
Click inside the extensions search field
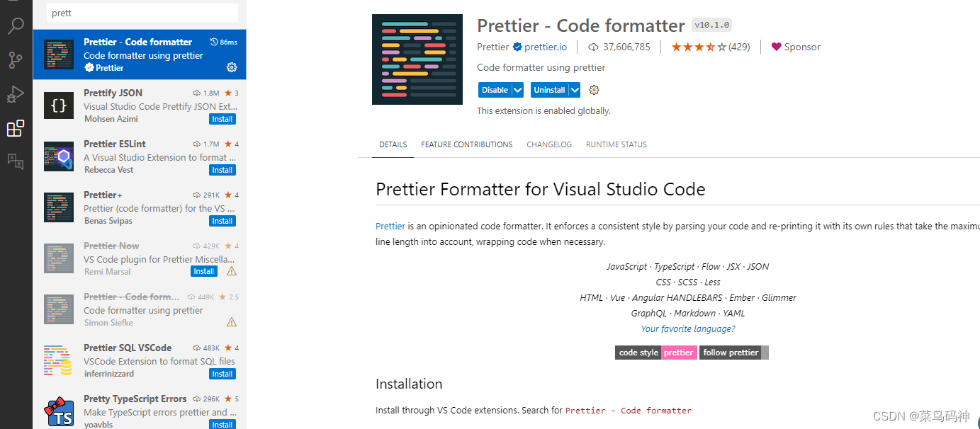[x=141, y=13]
